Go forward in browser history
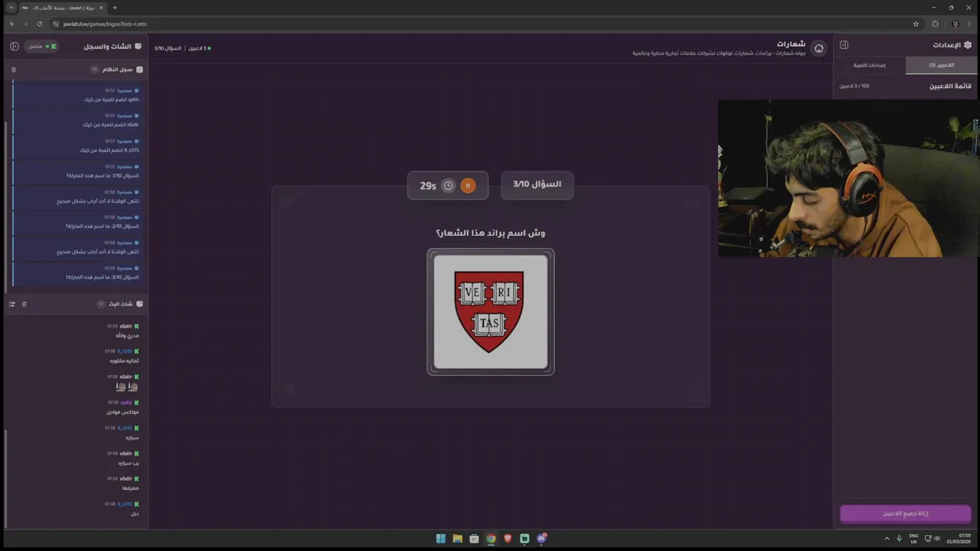 (x=25, y=24)
